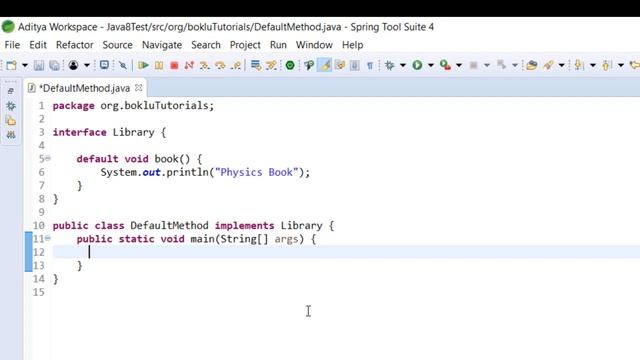Collapse the book() method fold on line 5
Image resolution: width=640 pixels, height=360 pixels.
click(x=48, y=158)
